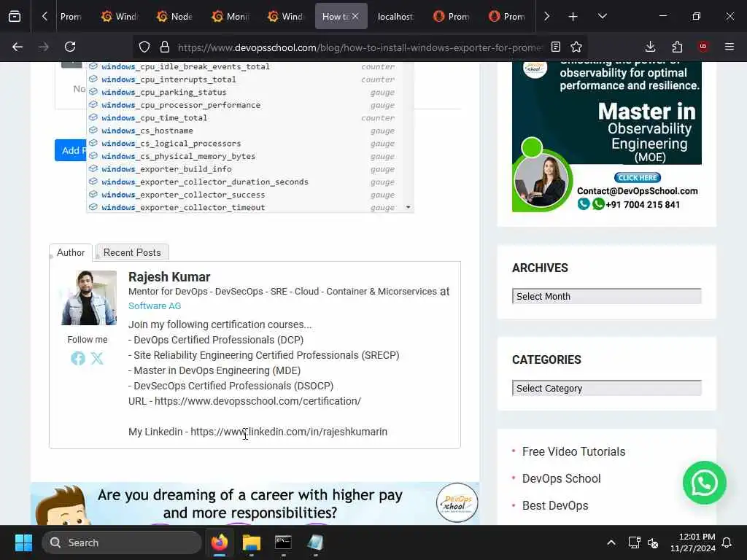The image size is (747, 560).
Task: Open the extensions puzzle icon
Action: click(677, 47)
